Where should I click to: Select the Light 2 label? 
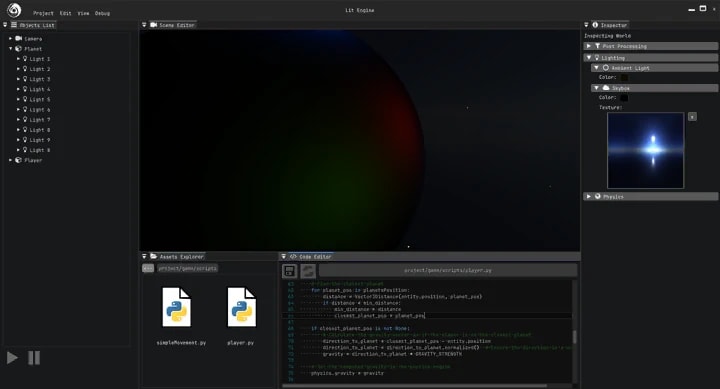point(40,69)
